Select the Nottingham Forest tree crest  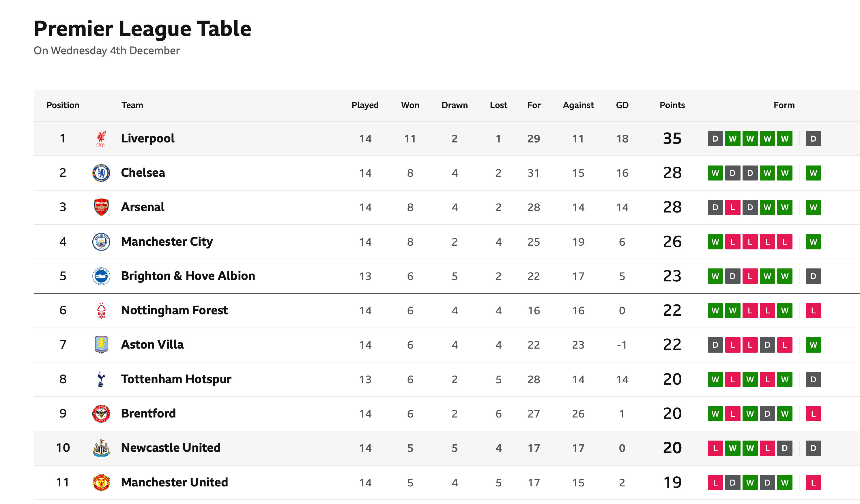(x=101, y=311)
